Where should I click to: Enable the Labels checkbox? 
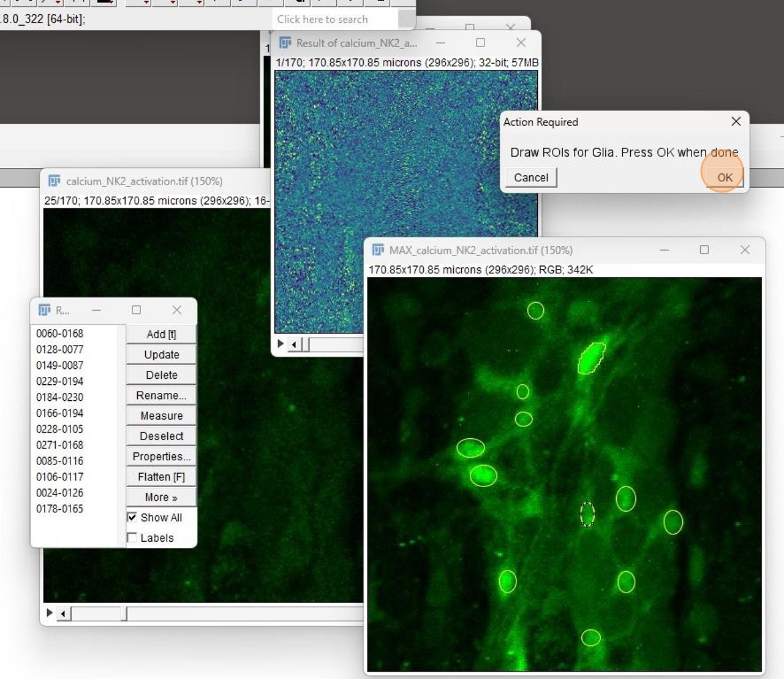(132, 537)
